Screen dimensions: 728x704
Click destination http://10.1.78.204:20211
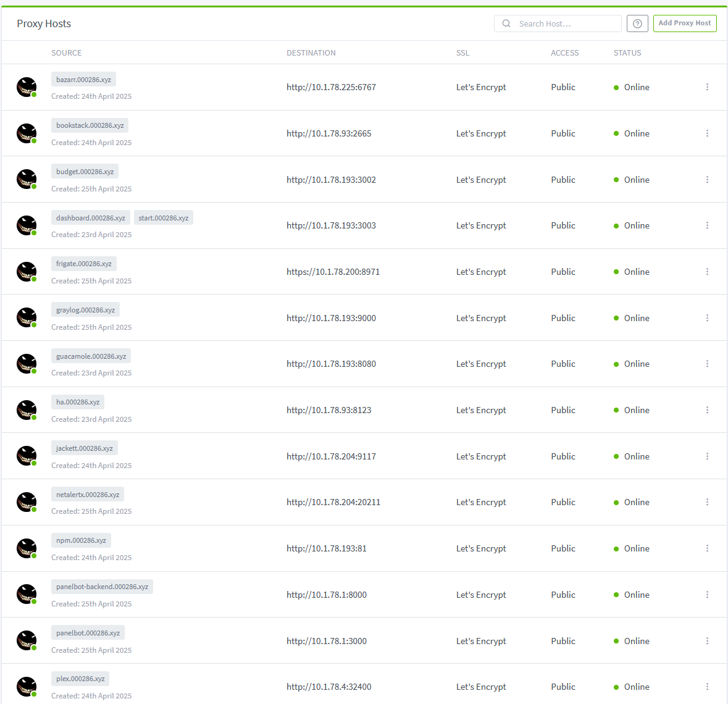(333, 503)
